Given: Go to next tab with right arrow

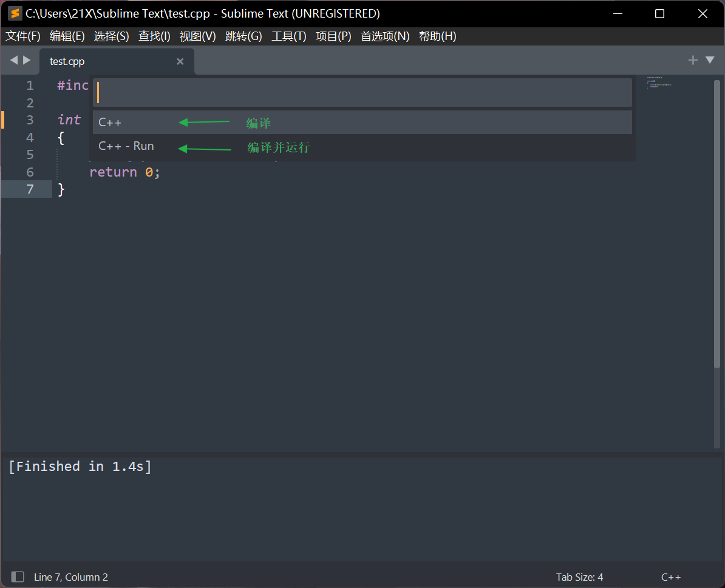Looking at the screenshot, I should click(x=27, y=60).
